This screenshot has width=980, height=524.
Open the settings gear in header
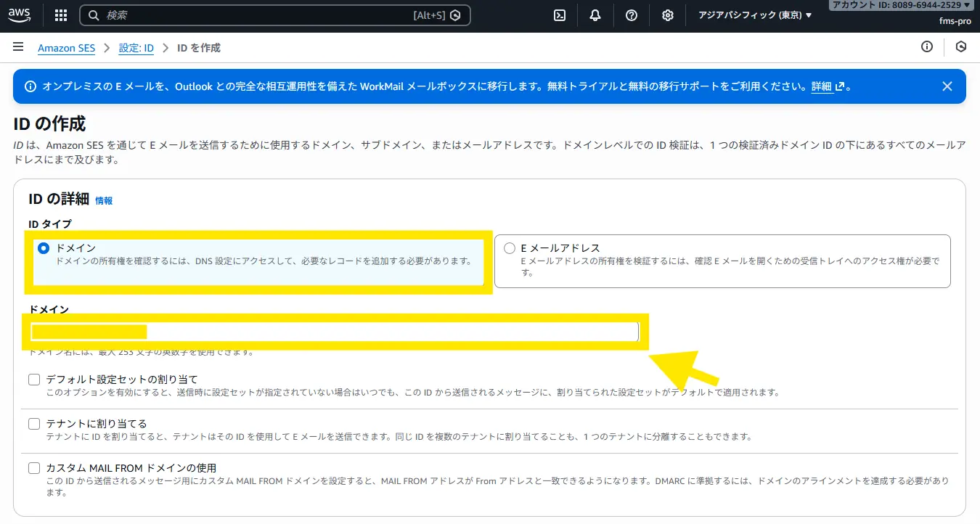(668, 15)
